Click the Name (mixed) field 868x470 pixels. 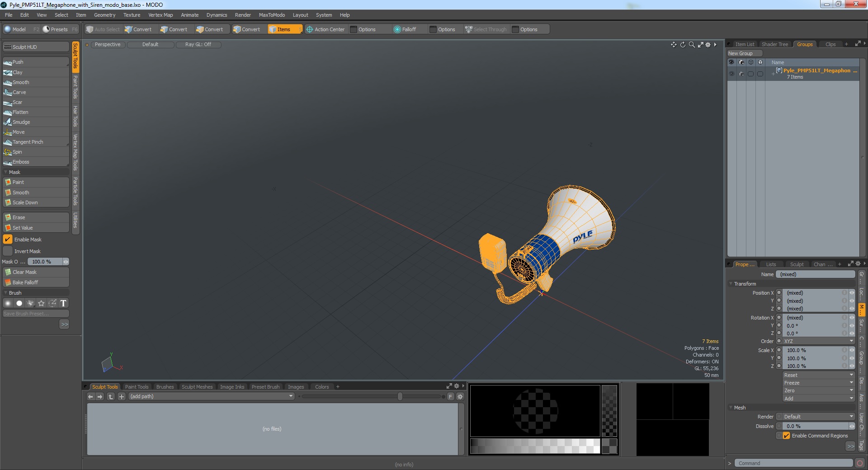point(815,274)
